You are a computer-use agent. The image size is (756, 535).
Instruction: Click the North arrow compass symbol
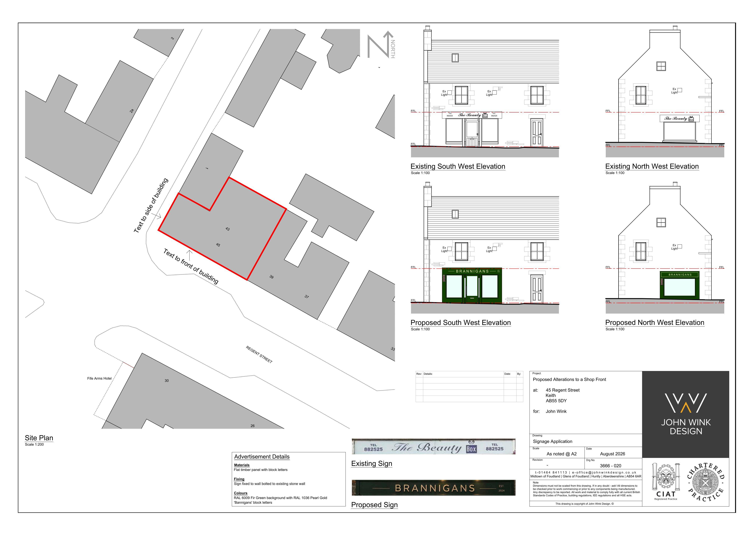[x=381, y=45]
